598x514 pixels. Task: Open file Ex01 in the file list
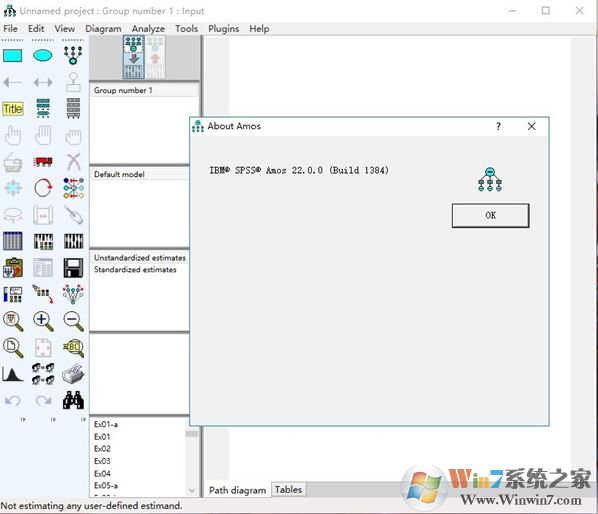click(x=102, y=437)
